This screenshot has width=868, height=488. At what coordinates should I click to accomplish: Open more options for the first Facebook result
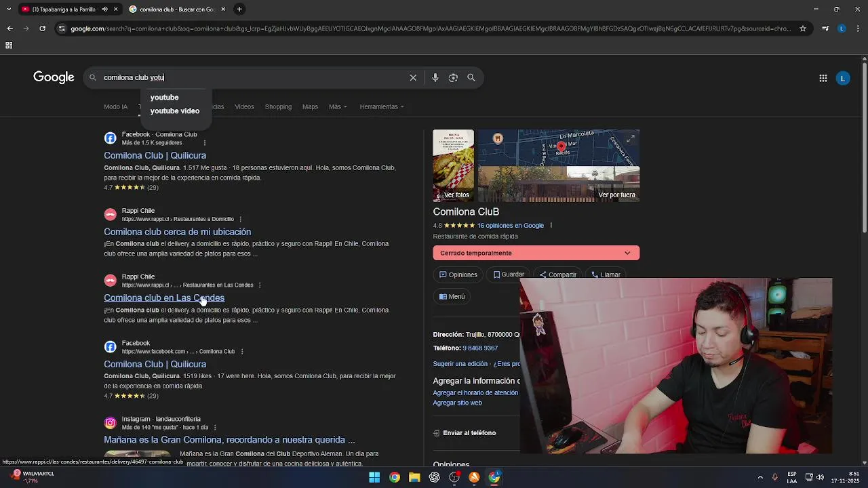click(205, 143)
